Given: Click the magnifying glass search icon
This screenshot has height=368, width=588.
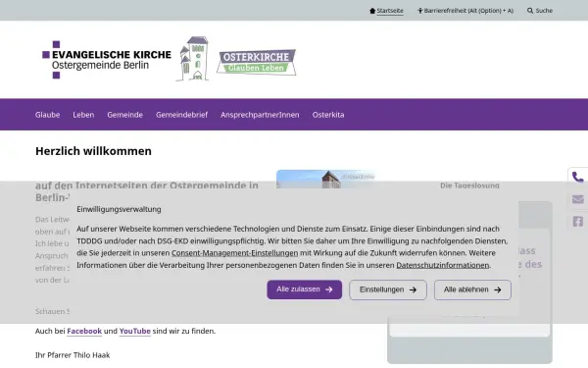Looking at the screenshot, I should pyautogui.click(x=530, y=11).
